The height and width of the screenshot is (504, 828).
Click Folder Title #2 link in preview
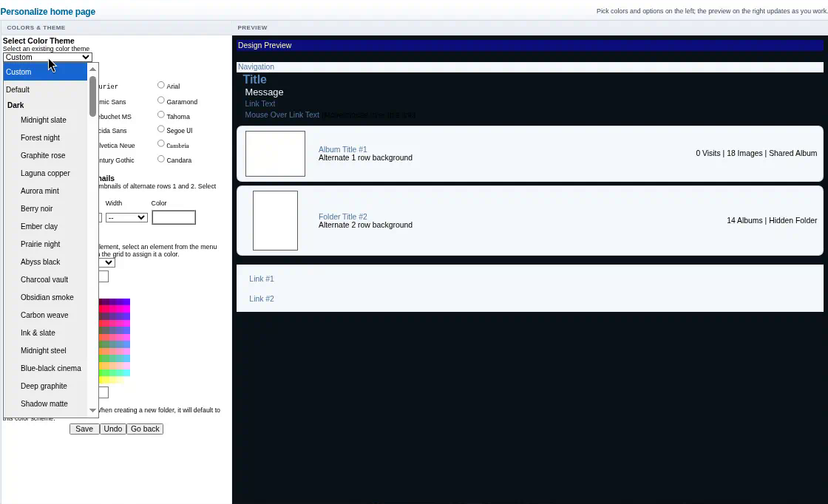343,217
